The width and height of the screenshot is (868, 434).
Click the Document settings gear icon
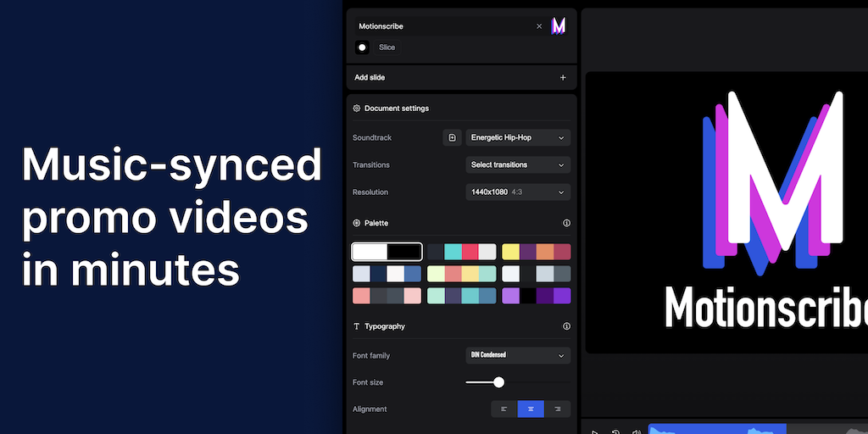[x=357, y=108]
